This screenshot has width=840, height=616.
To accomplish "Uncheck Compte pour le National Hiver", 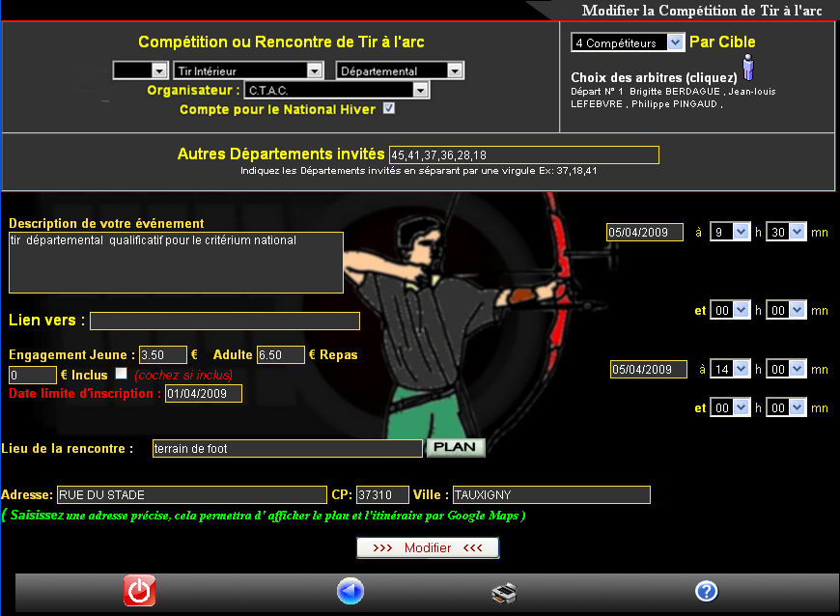I will tap(389, 109).
